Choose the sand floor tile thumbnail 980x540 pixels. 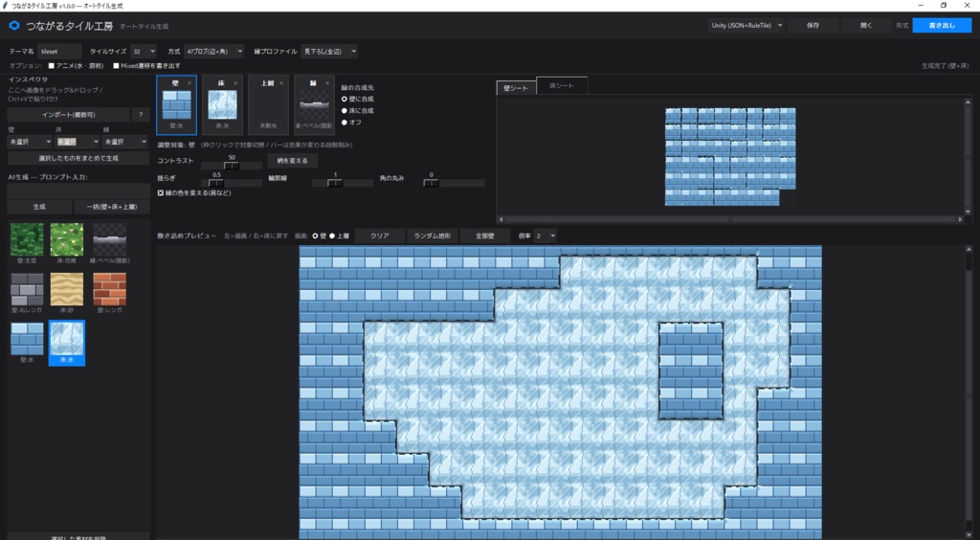tap(67, 289)
